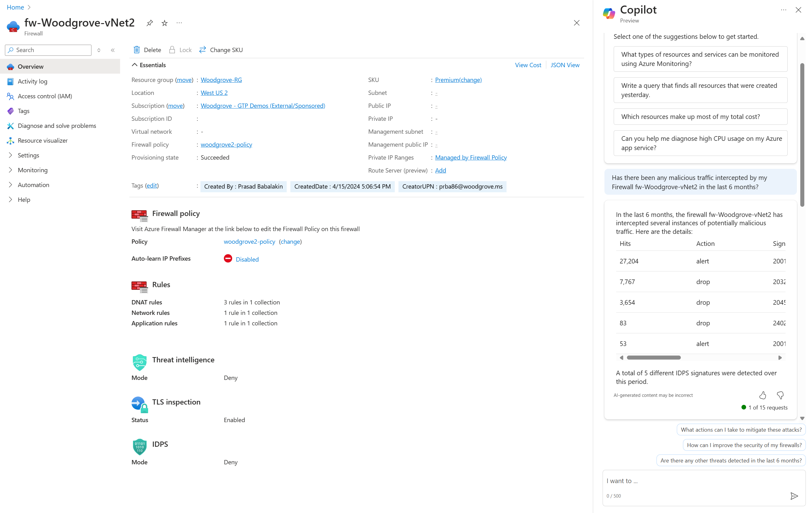
Task: Open Activity log in sidebar
Action: click(x=32, y=81)
